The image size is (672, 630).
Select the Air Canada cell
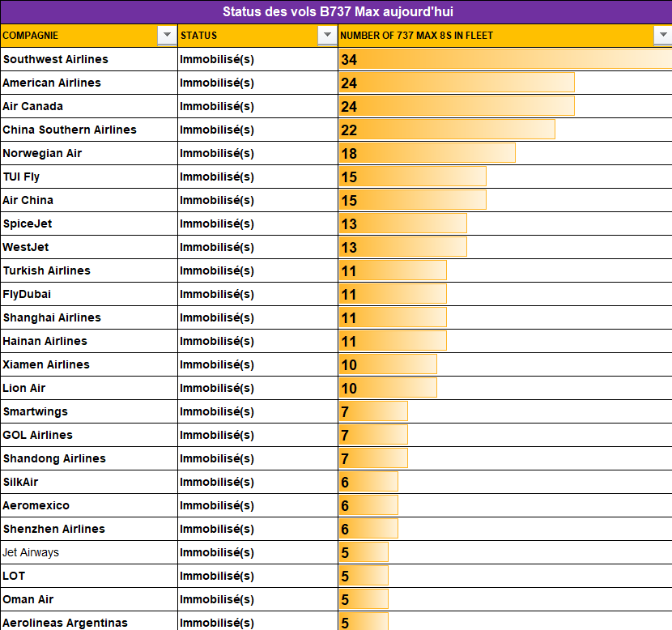click(89, 106)
